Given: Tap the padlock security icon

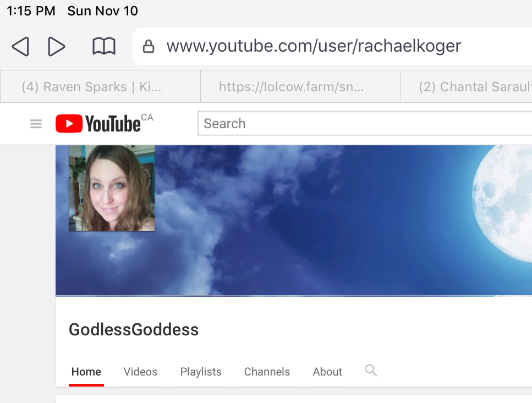Looking at the screenshot, I should 149,46.
